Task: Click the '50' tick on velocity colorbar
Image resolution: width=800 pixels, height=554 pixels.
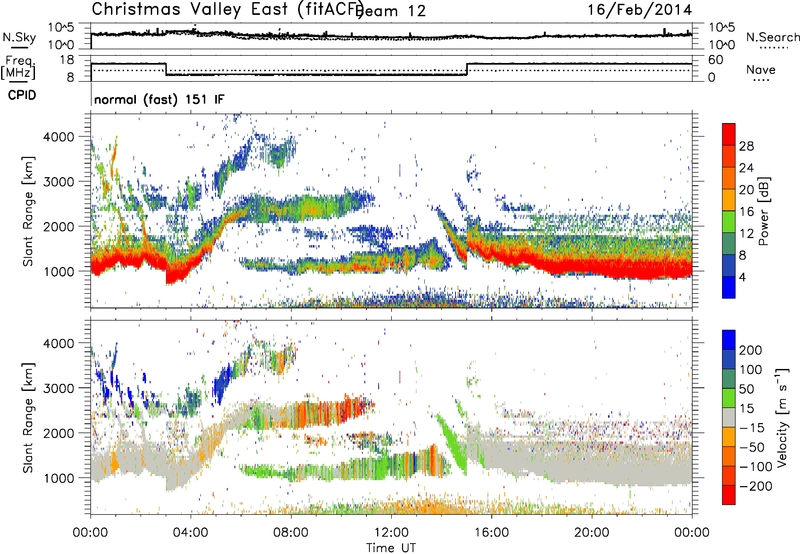Action: click(x=746, y=389)
